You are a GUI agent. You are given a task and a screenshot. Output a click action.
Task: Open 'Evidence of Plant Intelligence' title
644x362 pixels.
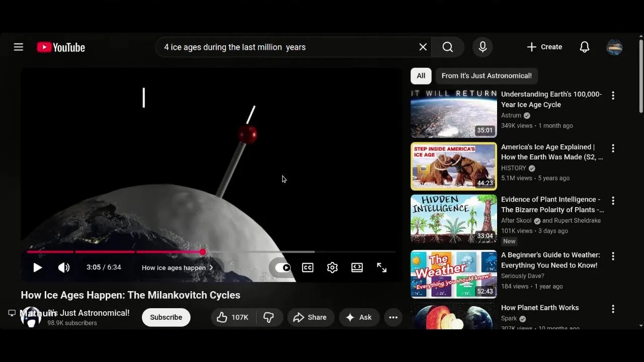point(552,205)
